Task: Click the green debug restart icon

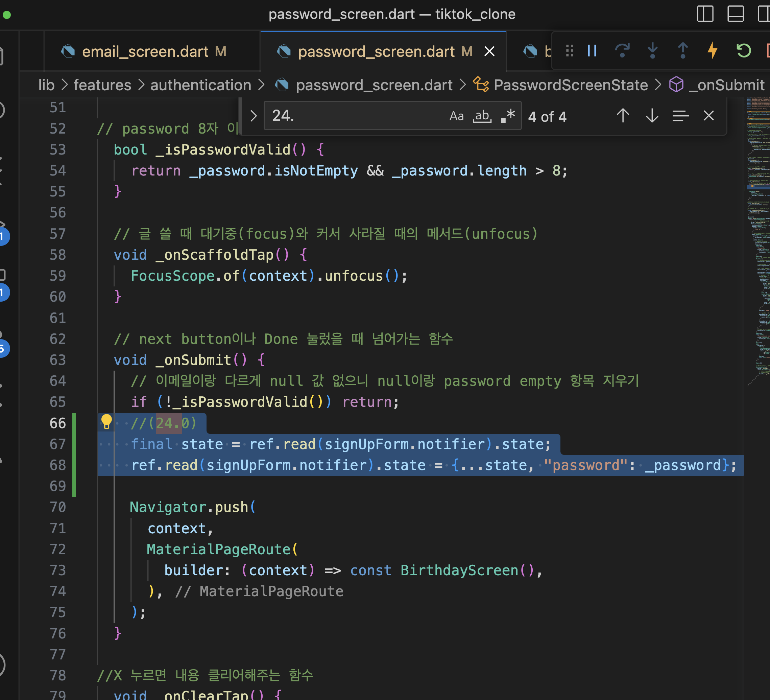Action: [x=743, y=51]
